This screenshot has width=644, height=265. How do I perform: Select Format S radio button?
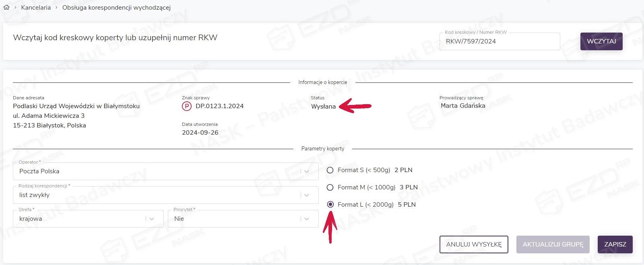pyautogui.click(x=330, y=170)
